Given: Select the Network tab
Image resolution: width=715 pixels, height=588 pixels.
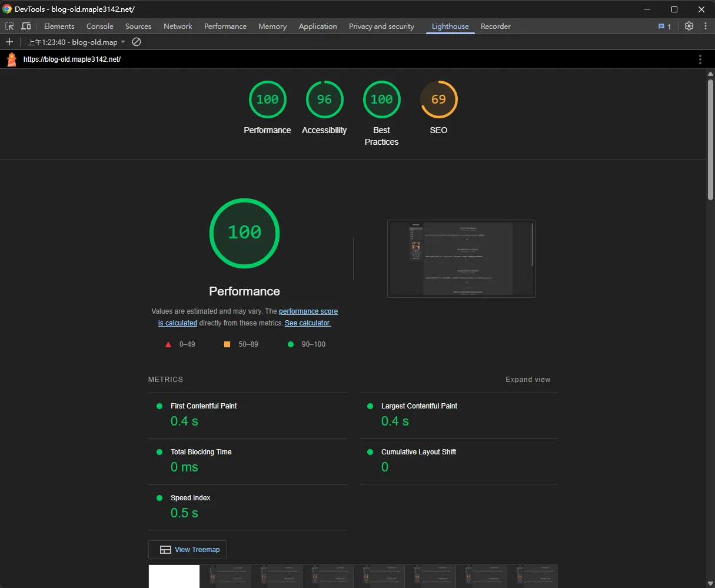Looking at the screenshot, I should (178, 26).
